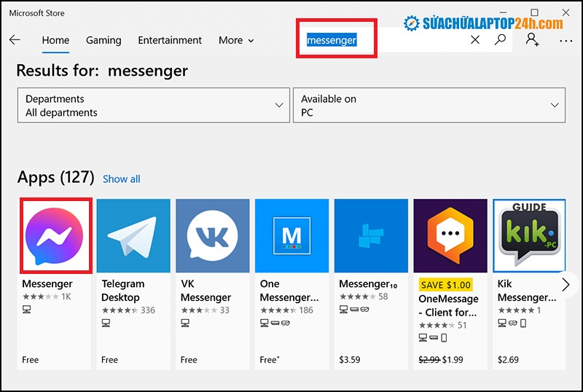Image resolution: width=583 pixels, height=392 pixels.
Task: Switch to the Gaming tab
Action: pos(103,40)
